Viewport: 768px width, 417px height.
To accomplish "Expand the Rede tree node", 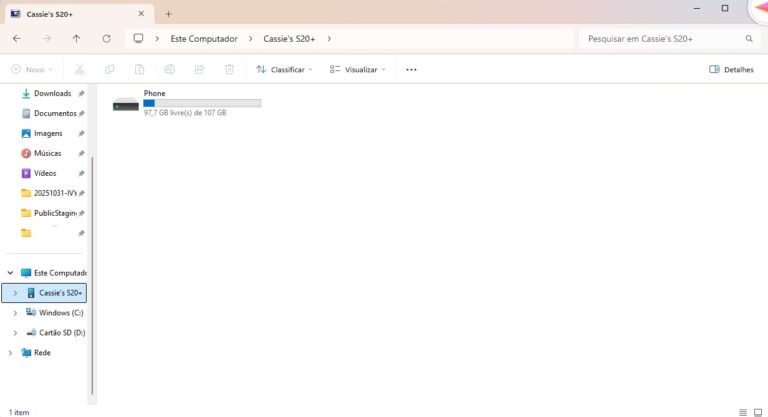I will click(10, 353).
